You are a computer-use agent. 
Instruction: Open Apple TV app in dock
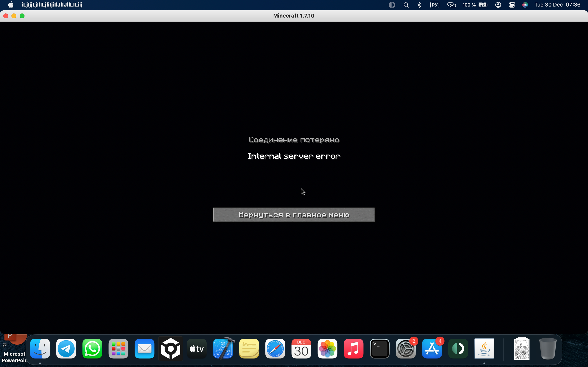(197, 349)
